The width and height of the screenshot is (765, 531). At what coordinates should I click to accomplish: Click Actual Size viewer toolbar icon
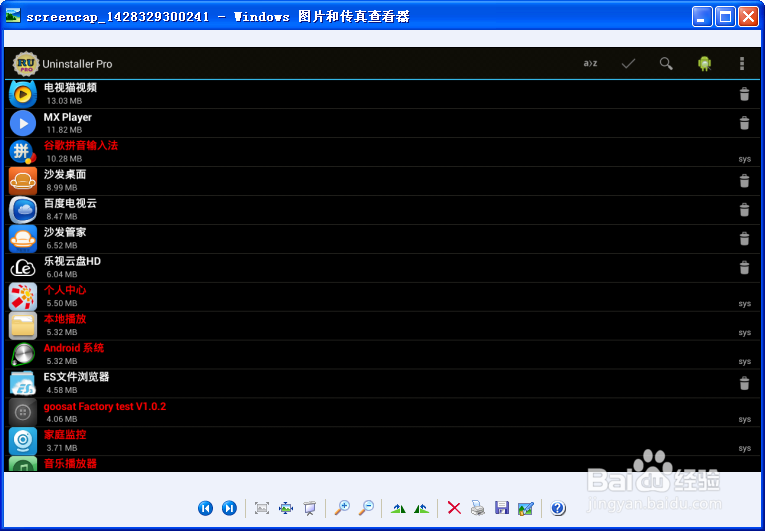286,508
